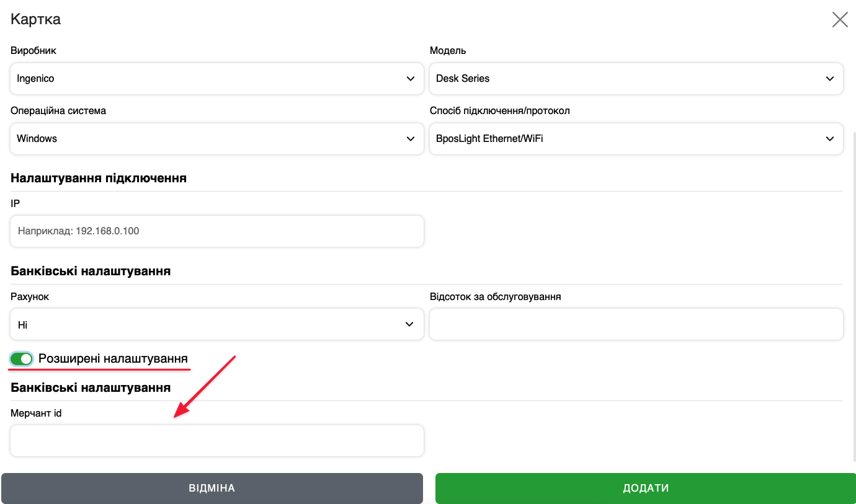Focus the Мерчант id text field
Screen dimensions: 856x504
pos(216,441)
